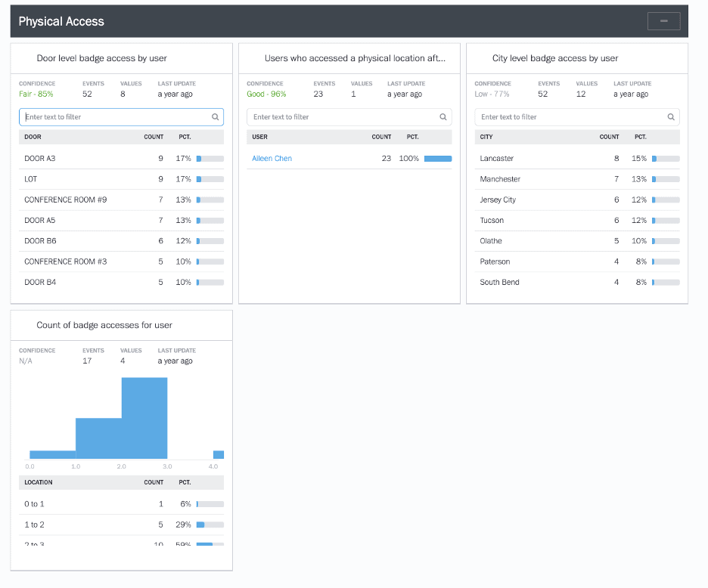Click search icon in City filter field
This screenshot has height=588, width=708.
[671, 117]
